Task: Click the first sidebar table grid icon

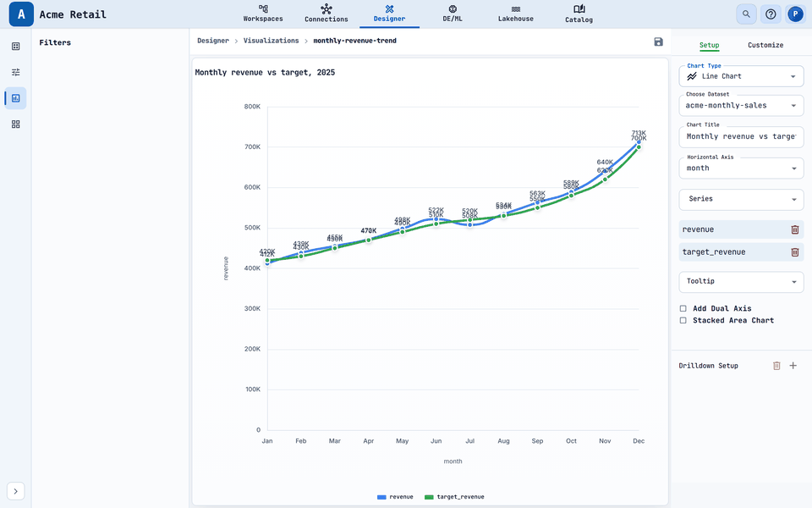Action: click(15, 46)
